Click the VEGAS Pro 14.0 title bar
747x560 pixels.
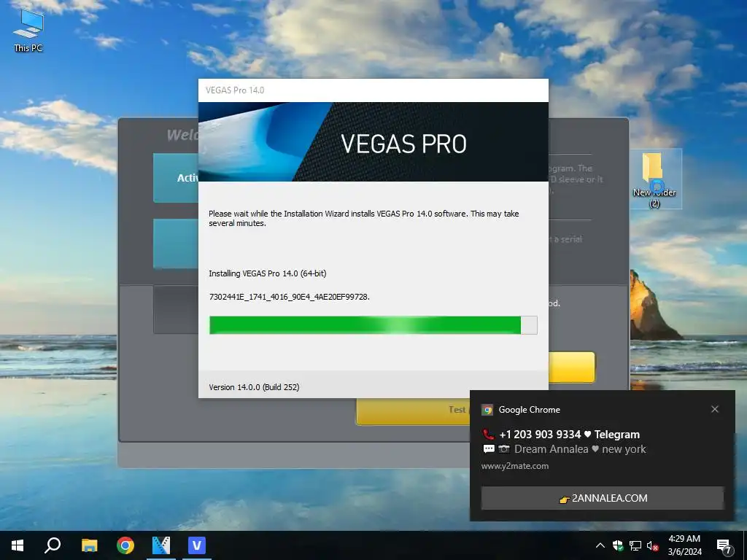[x=373, y=90]
